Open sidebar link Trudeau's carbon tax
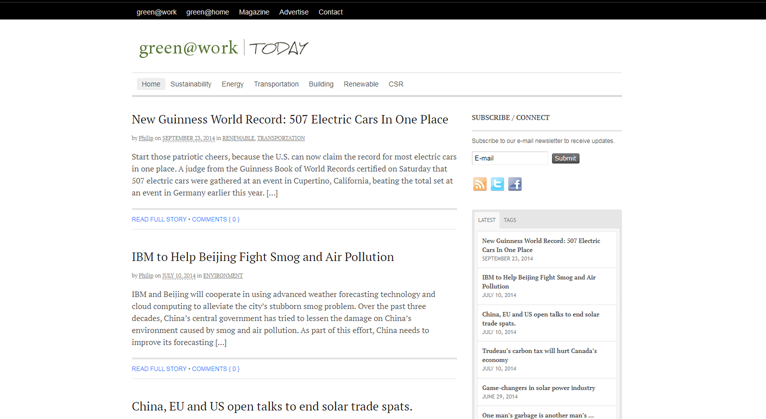766x419 pixels. point(539,355)
